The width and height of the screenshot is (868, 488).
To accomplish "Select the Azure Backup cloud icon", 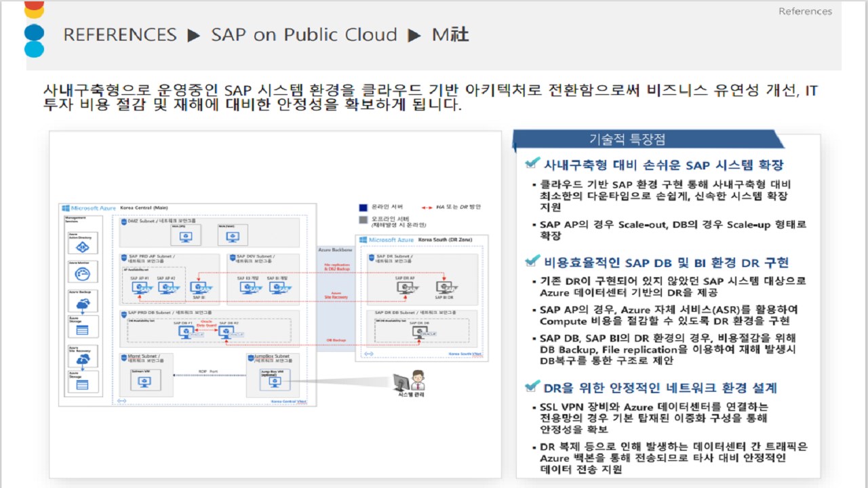I will [x=83, y=305].
